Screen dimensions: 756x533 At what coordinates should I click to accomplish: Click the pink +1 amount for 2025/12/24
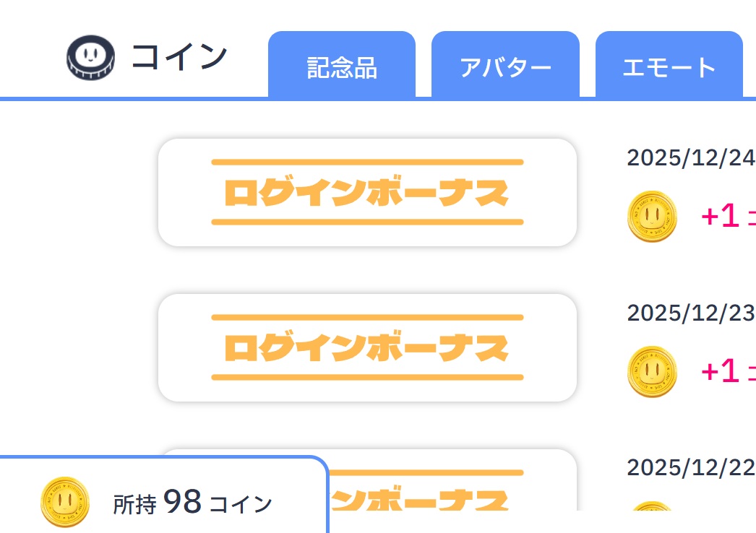pos(720,216)
